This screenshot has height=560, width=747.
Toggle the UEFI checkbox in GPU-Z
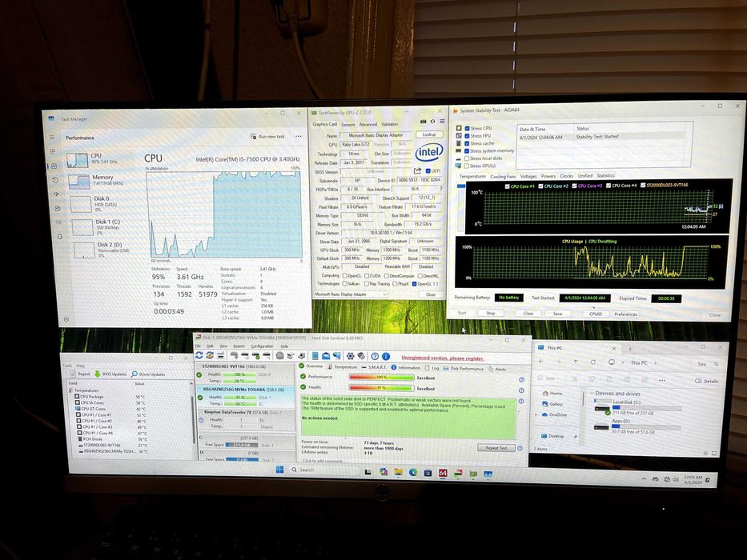point(428,170)
